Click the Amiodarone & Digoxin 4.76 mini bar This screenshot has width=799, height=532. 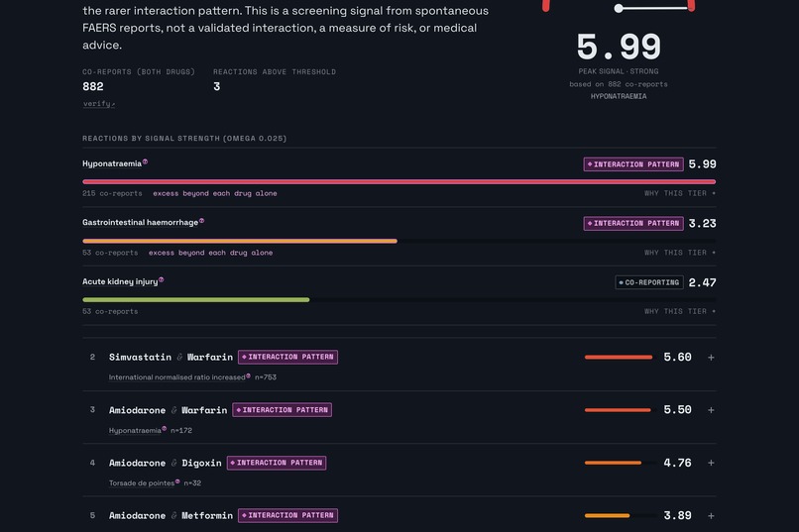(x=613, y=463)
